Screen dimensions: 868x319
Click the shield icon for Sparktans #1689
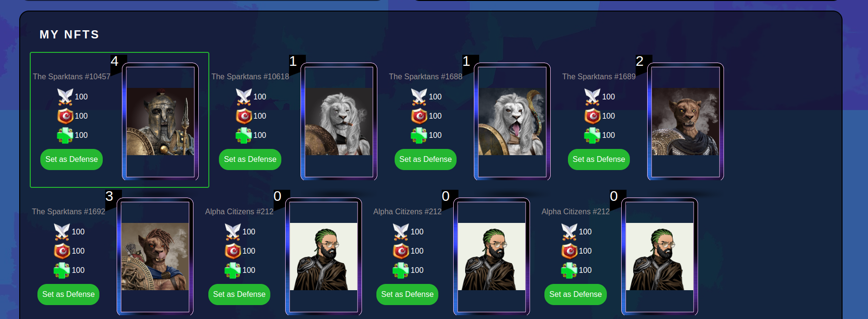tap(592, 116)
